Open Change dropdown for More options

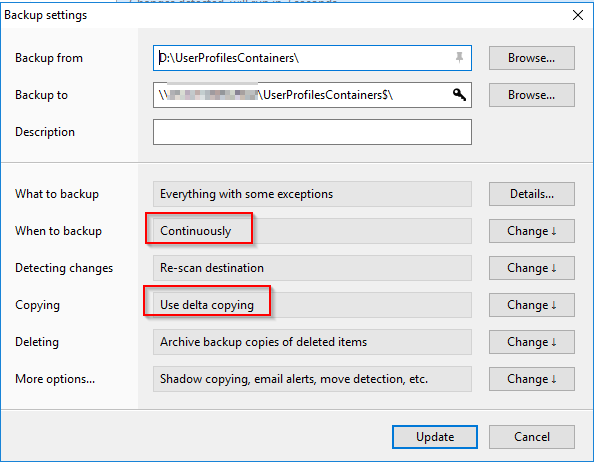(531, 379)
